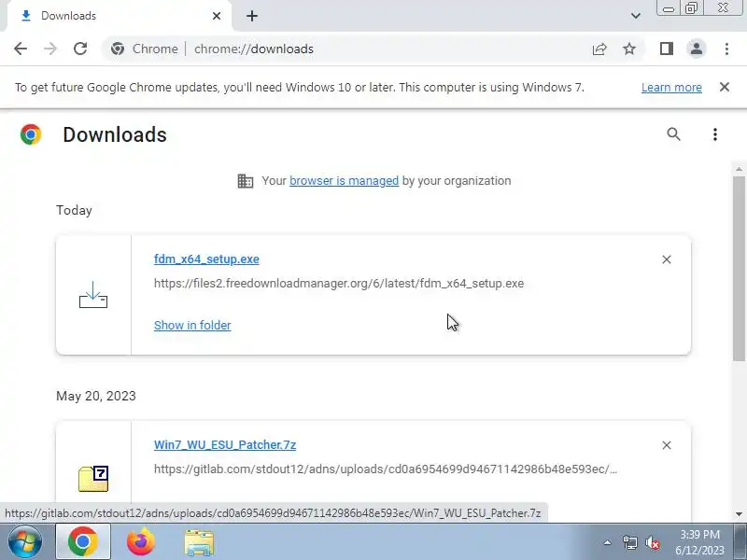Click the gitlab.com source URL text
Viewport: 747px width, 560px height.
[x=386, y=469]
